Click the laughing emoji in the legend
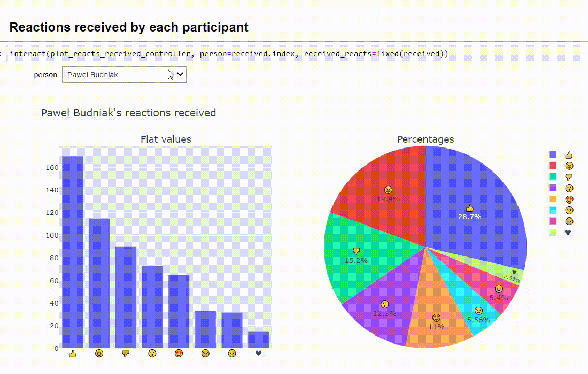The image size is (588, 374). [x=568, y=166]
